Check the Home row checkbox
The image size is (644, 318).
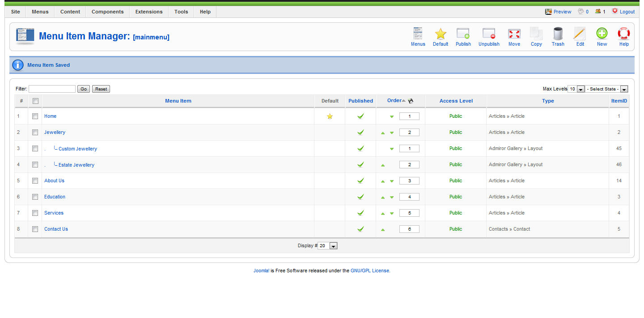coord(35,116)
